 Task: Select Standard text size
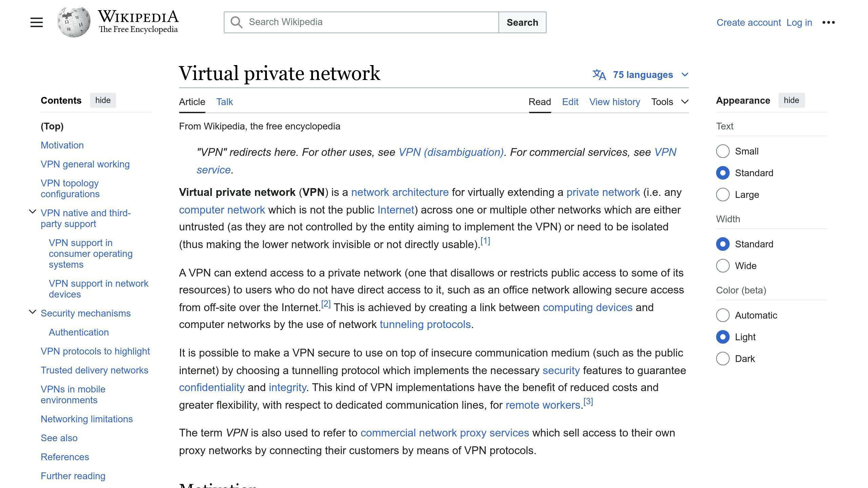[723, 173]
